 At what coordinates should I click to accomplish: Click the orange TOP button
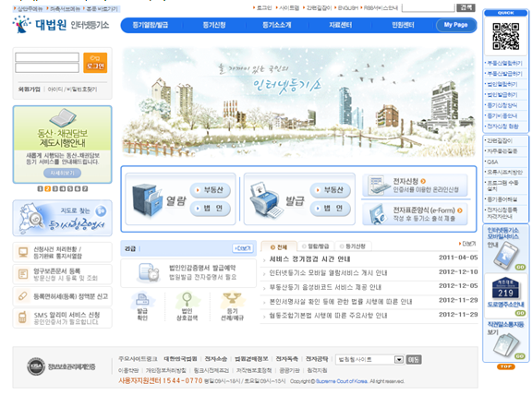(506, 366)
